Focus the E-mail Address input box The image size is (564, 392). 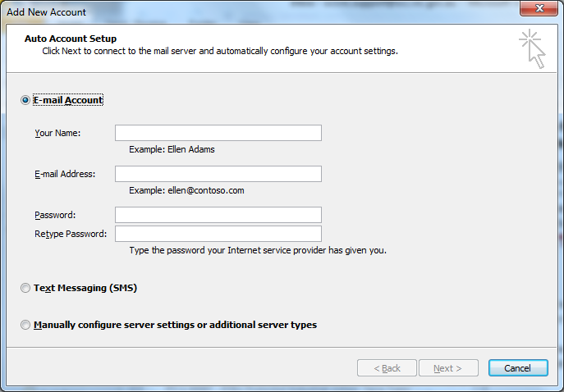click(218, 174)
